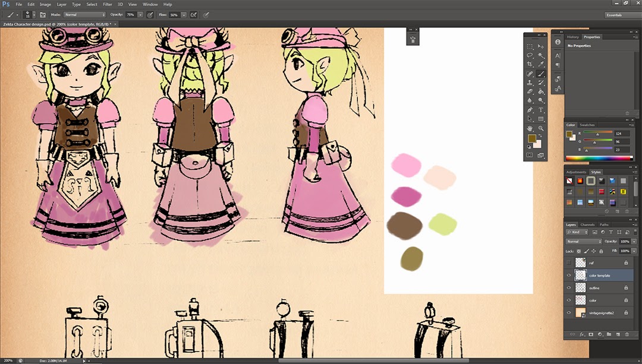Click the foreground color swatch in toolbox
642x364 pixels.
coord(531,138)
